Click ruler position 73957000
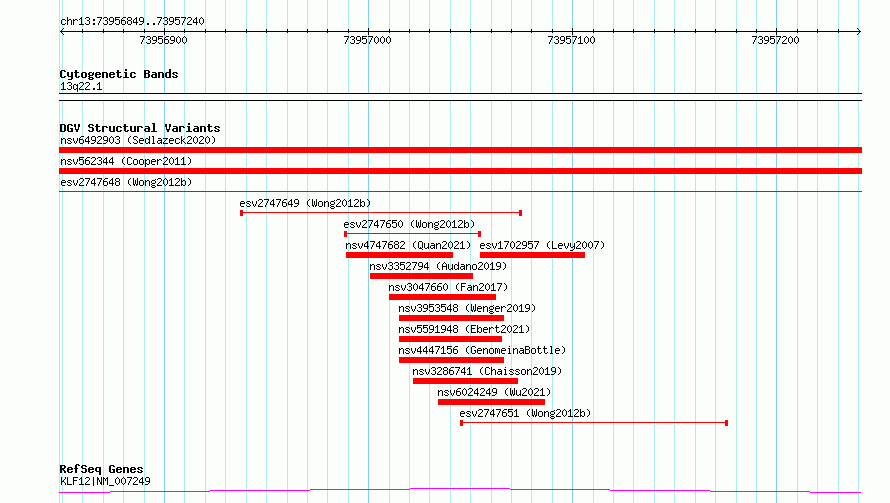Image resolution: width=890 pixels, height=503 pixels. click(x=367, y=40)
